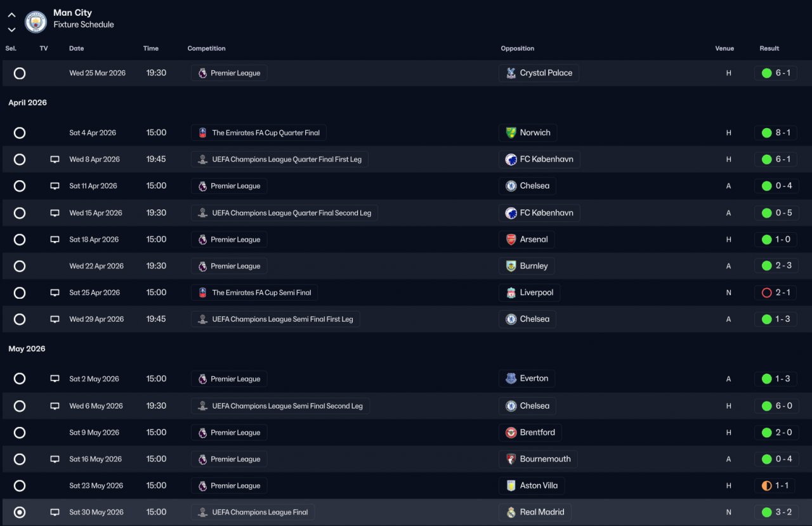This screenshot has height=526, width=812.
Task: Go to previous club with up chevron
Action: tap(11, 15)
